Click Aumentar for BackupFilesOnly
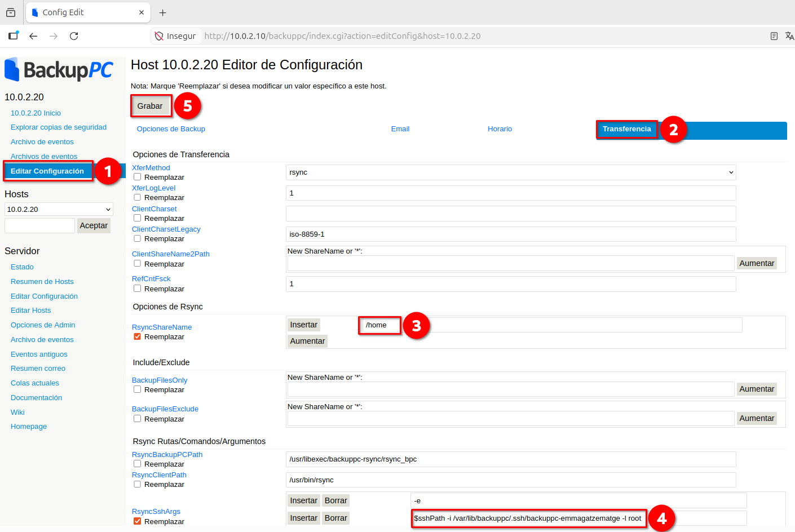This screenshot has height=532, width=795. (757, 389)
